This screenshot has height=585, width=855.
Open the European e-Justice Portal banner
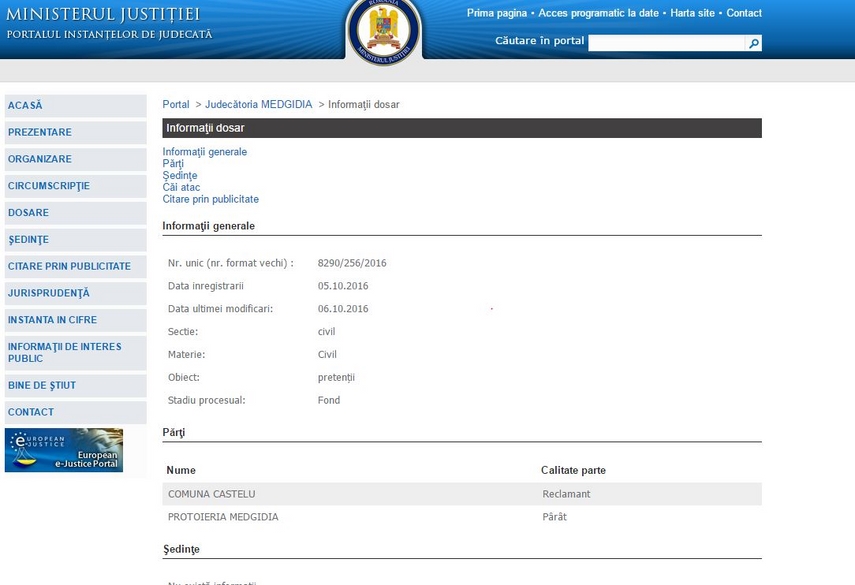tap(64, 450)
